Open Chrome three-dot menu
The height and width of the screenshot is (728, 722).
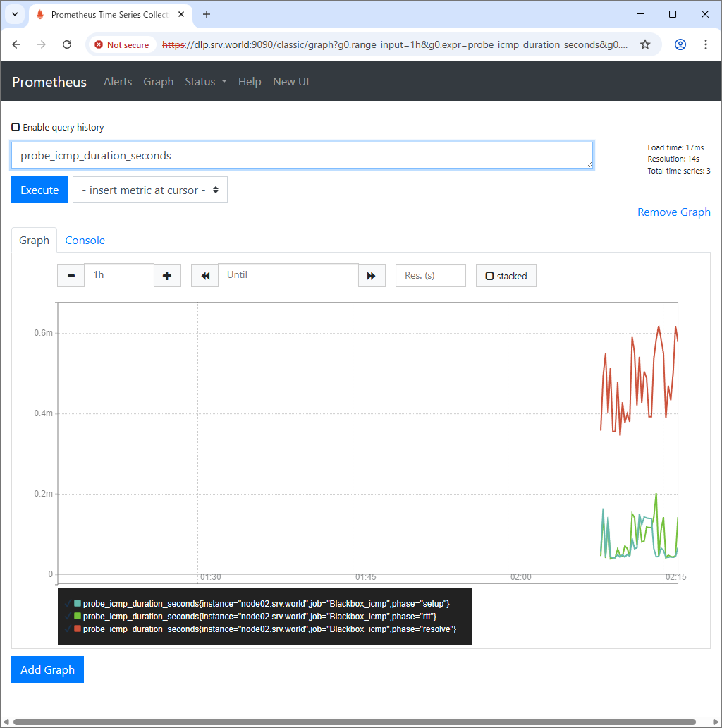[x=706, y=44]
